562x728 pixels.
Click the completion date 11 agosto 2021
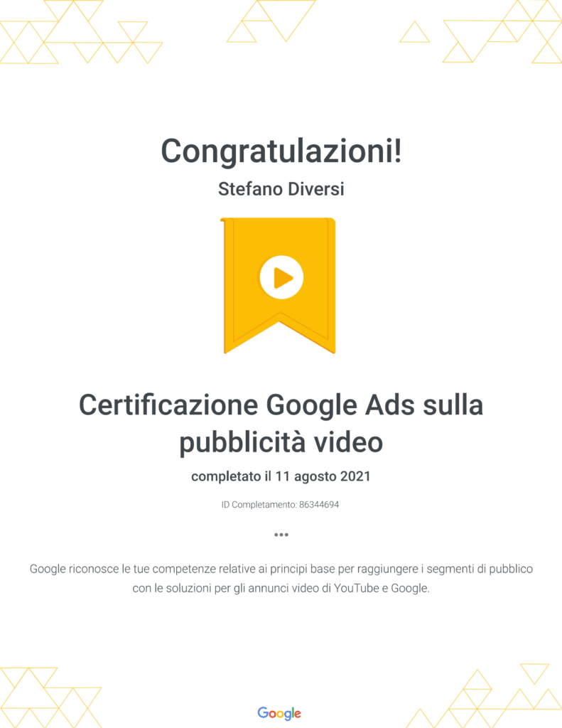[323, 476]
